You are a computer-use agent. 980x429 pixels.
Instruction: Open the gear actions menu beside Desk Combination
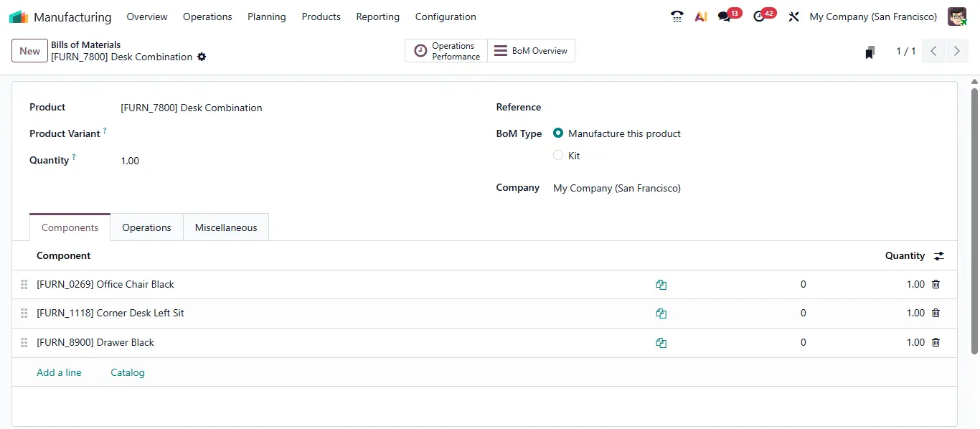[202, 57]
